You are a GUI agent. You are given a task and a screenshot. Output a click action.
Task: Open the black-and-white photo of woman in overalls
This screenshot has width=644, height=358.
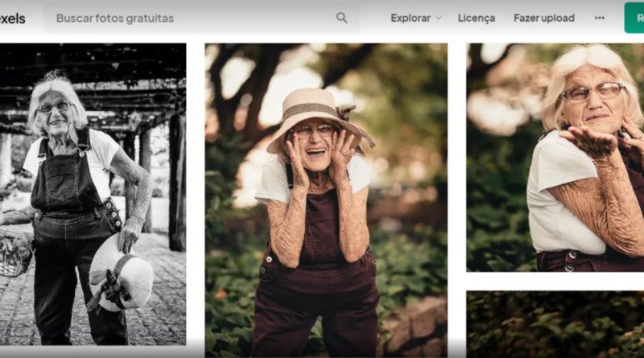tap(93, 193)
